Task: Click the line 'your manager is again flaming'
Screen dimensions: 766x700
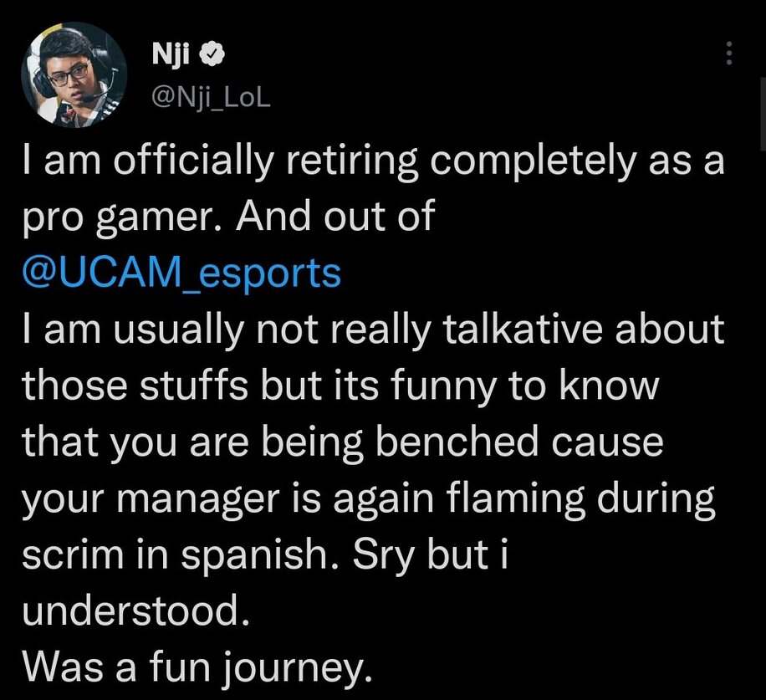Action: pyautogui.click(x=368, y=498)
